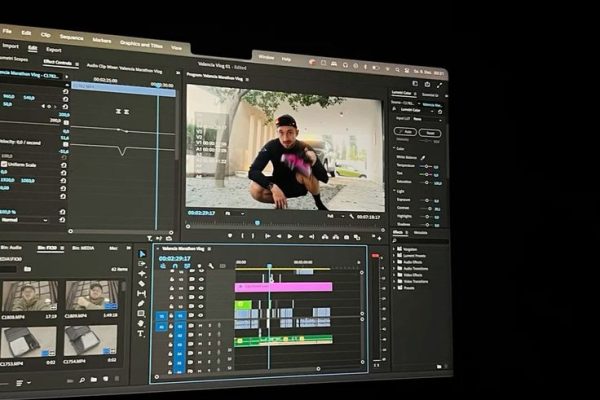Toggle Linked Selection in timeline header
Image resolution: width=600 pixels, height=400 pixels.
tap(187, 266)
